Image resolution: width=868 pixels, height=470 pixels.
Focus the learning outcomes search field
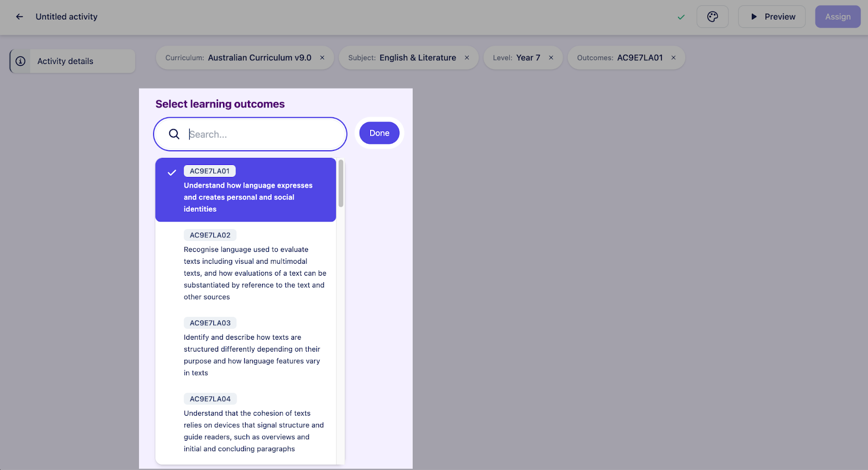pyautogui.click(x=250, y=134)
